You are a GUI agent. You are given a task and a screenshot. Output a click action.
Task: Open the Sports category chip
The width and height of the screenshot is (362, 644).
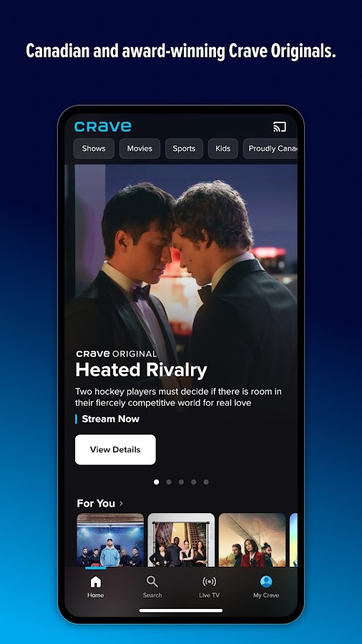coord(184,149)
